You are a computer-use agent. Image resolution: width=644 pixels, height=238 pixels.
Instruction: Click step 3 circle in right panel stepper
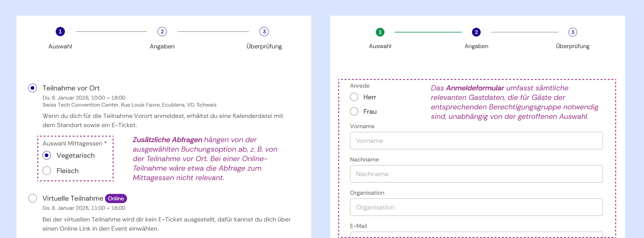573,32
